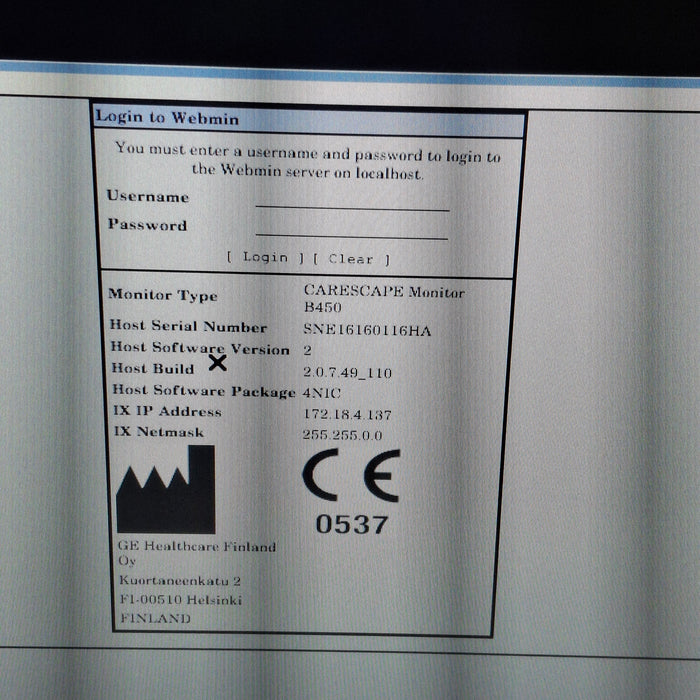The image size is (700, 700).
Task: Click the Clear button
Action: (351, 258)
